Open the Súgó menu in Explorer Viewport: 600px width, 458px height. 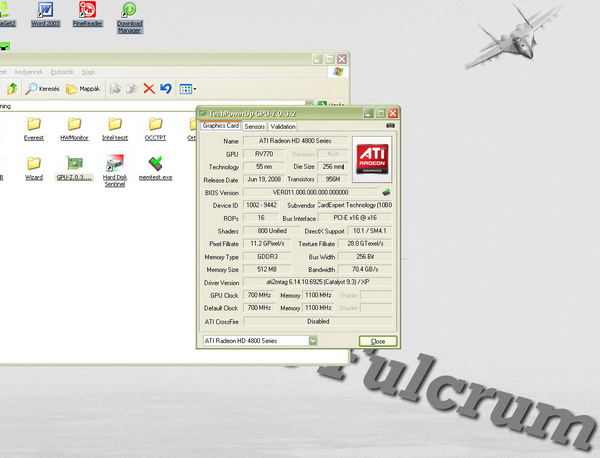[88, 72]
